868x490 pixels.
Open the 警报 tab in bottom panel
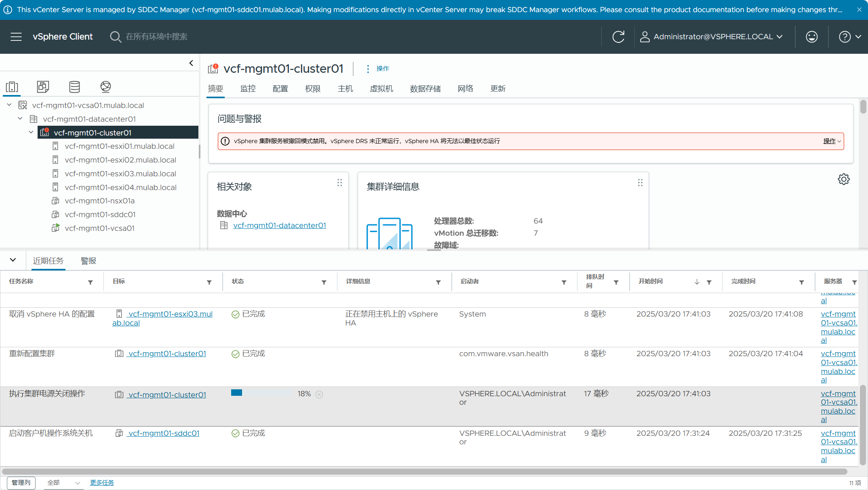coord(88,261)
